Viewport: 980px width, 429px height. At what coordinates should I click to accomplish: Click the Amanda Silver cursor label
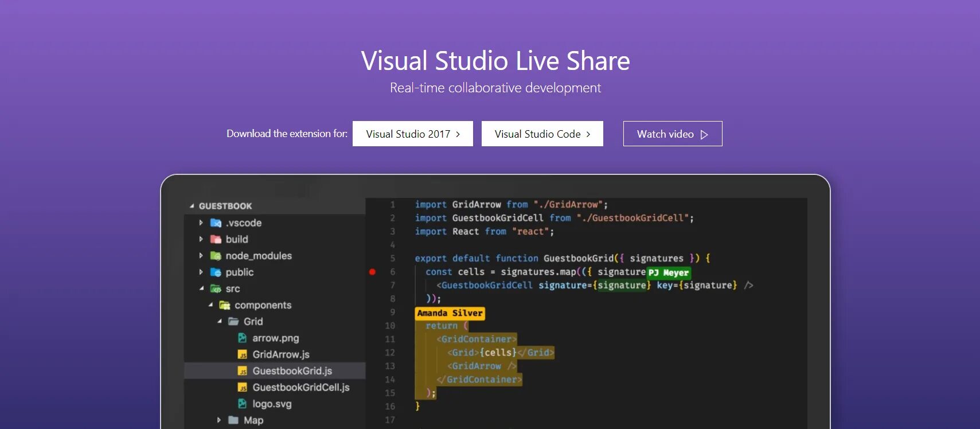pyautogui.click(x=450, y=313)
